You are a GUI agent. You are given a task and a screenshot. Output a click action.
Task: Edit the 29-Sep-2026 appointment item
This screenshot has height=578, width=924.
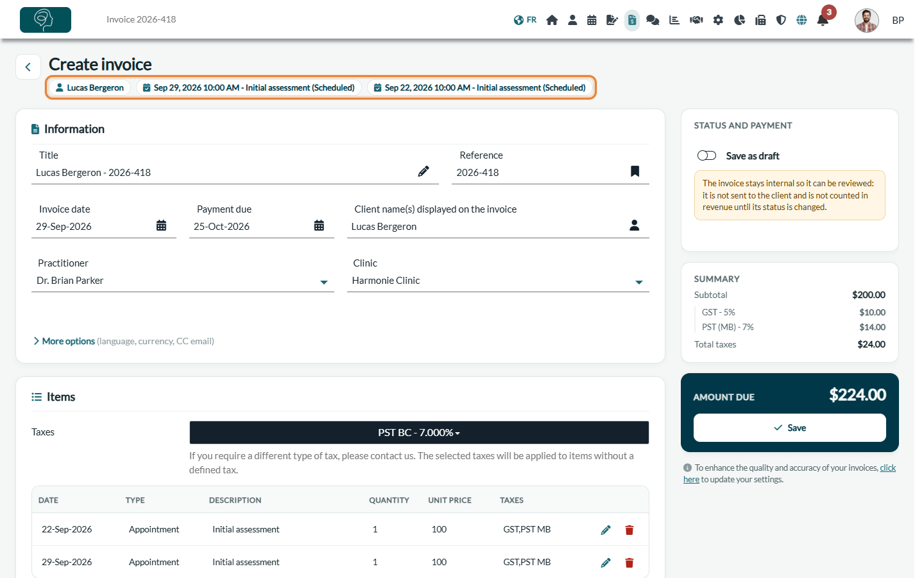click(x=606, y=563)
